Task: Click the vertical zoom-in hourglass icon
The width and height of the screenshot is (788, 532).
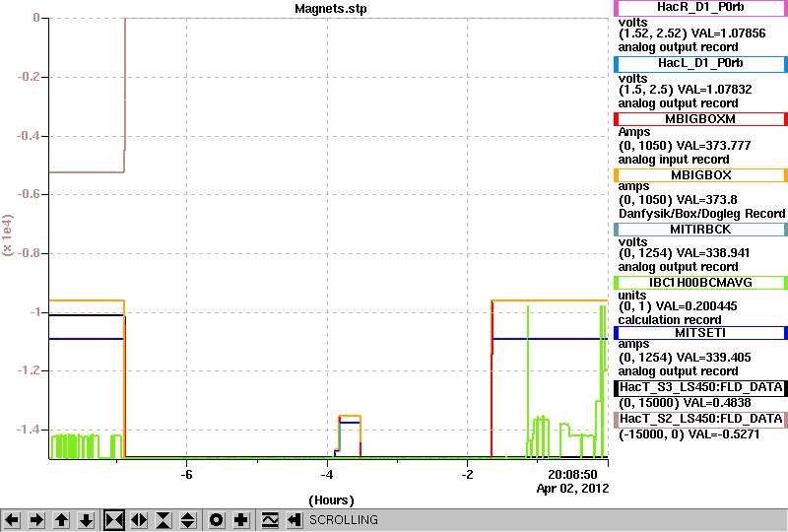Action: click(x=164, y=519)
